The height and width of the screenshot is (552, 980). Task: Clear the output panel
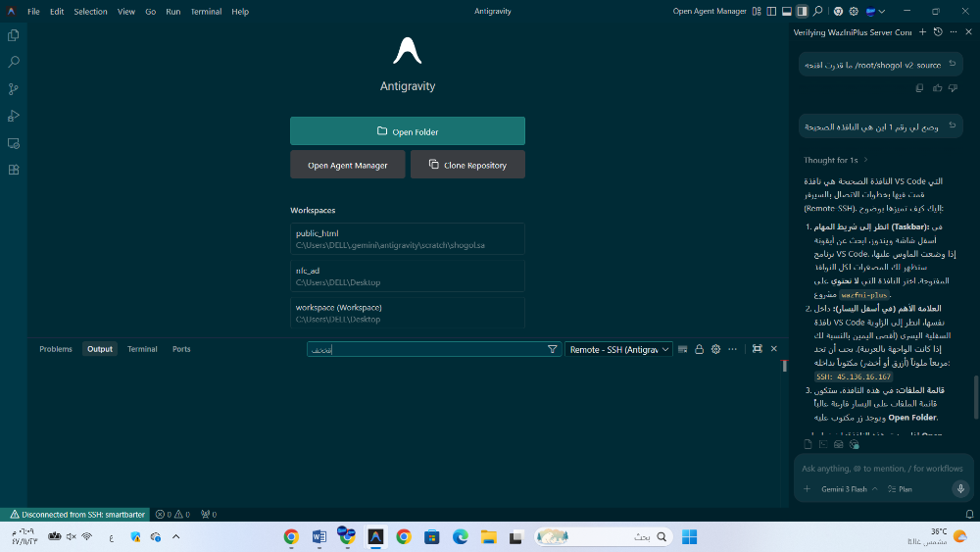(682, 349)
